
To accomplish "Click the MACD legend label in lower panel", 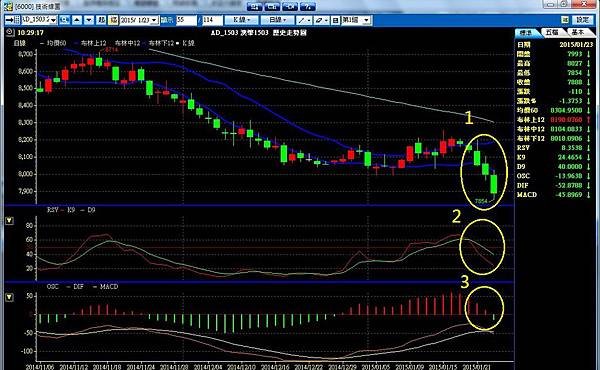I will (109, 286).
